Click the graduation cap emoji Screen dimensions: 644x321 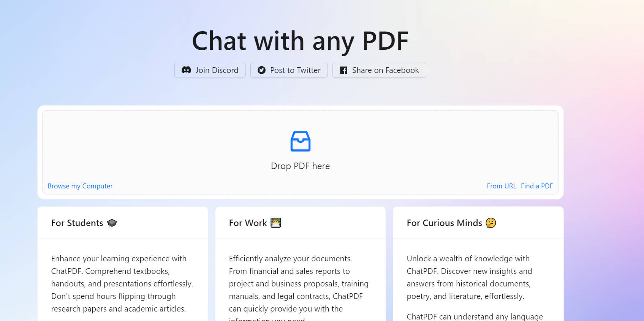pyautogui.click(x=112, y=223)
